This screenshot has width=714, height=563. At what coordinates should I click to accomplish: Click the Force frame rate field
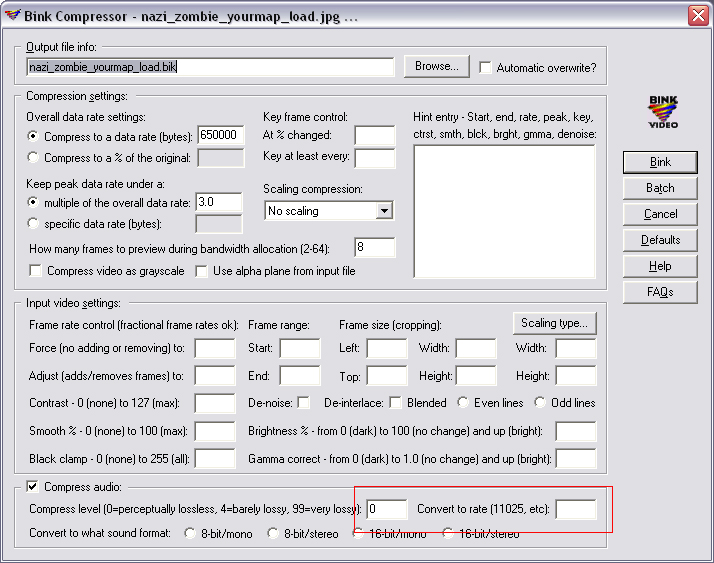coord(215,348)
